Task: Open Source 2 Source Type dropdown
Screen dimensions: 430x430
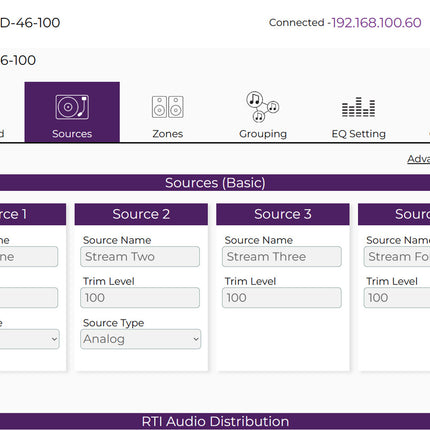Action: click(140, 339)
